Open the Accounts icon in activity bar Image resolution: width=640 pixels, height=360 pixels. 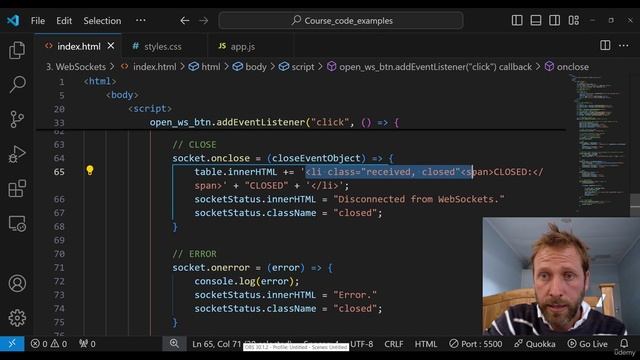click(x=17, y=283)
